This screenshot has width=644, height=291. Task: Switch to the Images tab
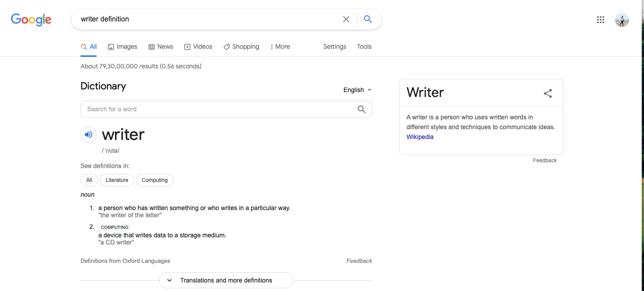click(123, 46)
